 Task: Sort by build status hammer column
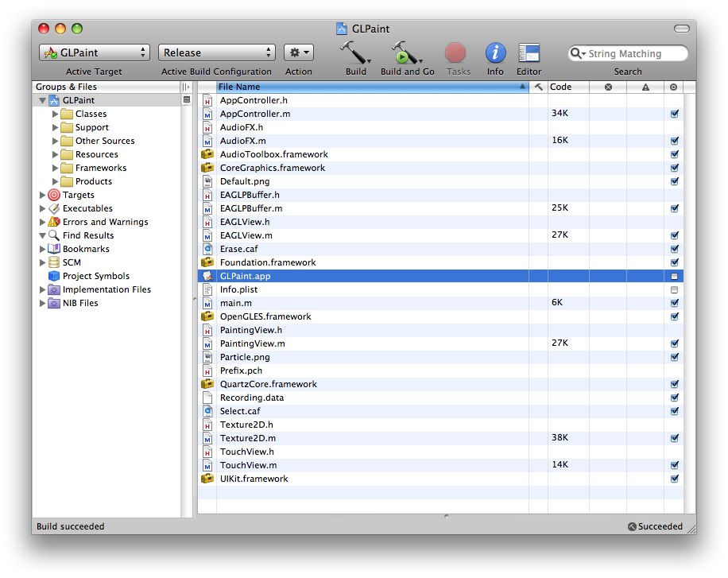tap(539, 87)
